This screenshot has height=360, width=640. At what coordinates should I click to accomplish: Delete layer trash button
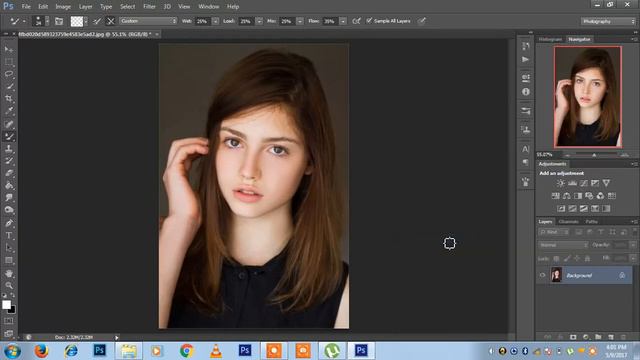(x=623, y=337)
